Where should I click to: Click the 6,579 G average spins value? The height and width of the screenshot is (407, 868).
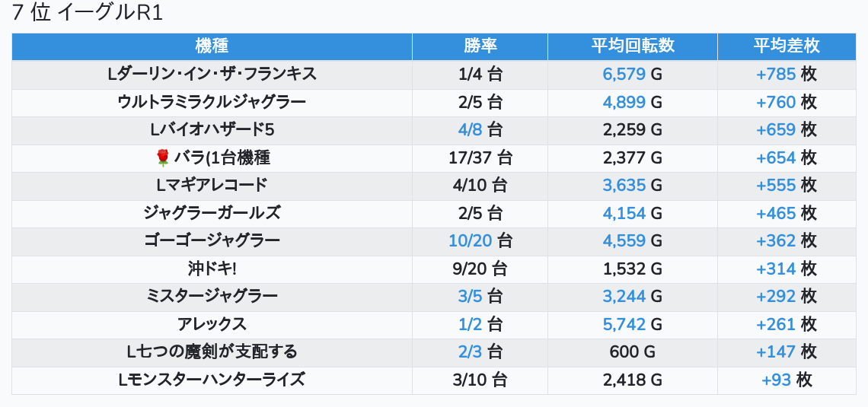pos(633,74)
